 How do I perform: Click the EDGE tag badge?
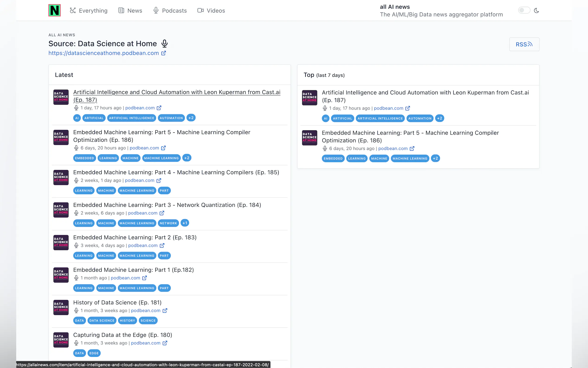tap(94, 353)
